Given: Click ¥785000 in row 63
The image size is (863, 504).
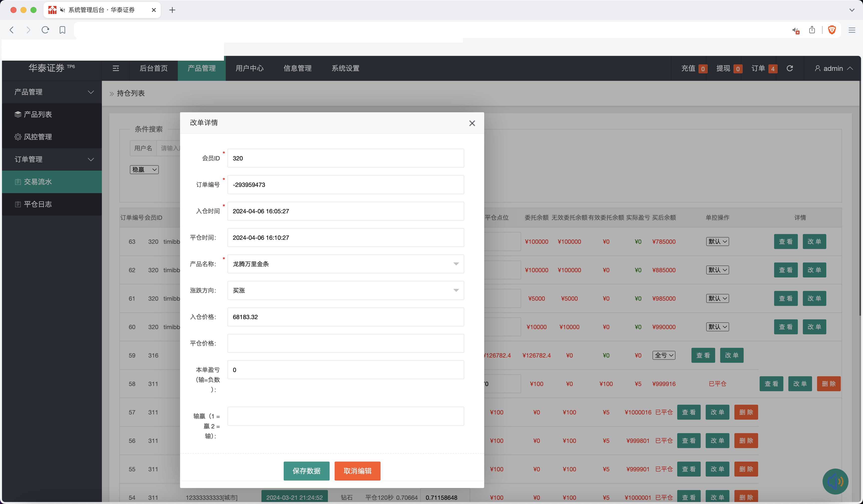Looking at the screenshot, I should tap(664, 242).
